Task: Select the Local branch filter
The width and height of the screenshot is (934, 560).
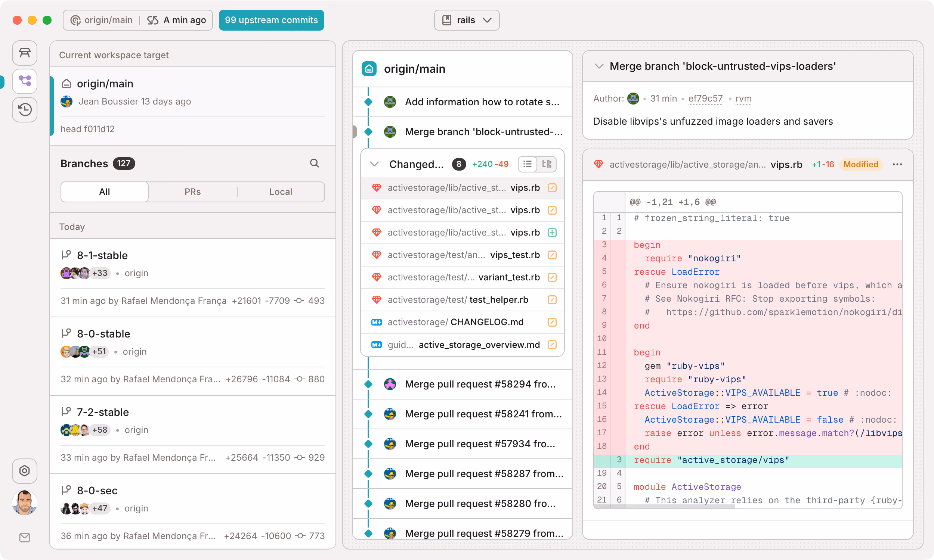Action: tap(281, 192)
